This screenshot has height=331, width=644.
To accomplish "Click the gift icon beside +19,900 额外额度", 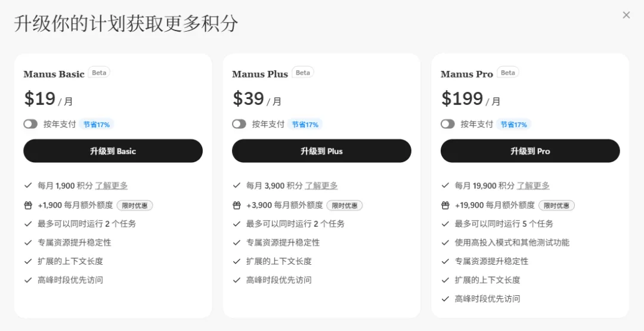I will click(x=445, y=205).
